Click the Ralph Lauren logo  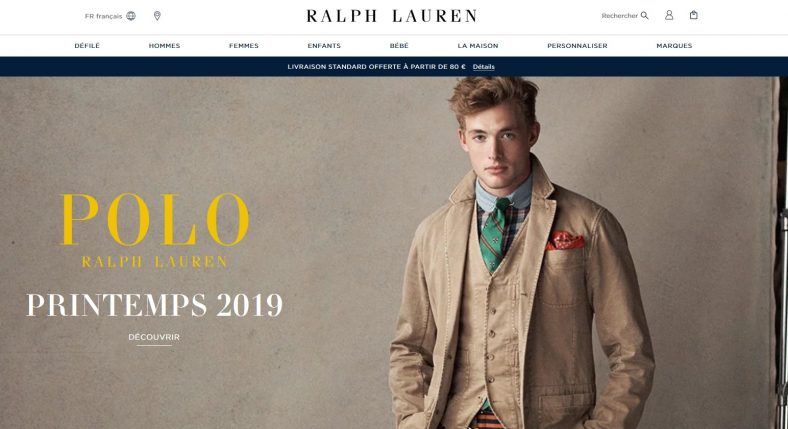click(391, 16)
